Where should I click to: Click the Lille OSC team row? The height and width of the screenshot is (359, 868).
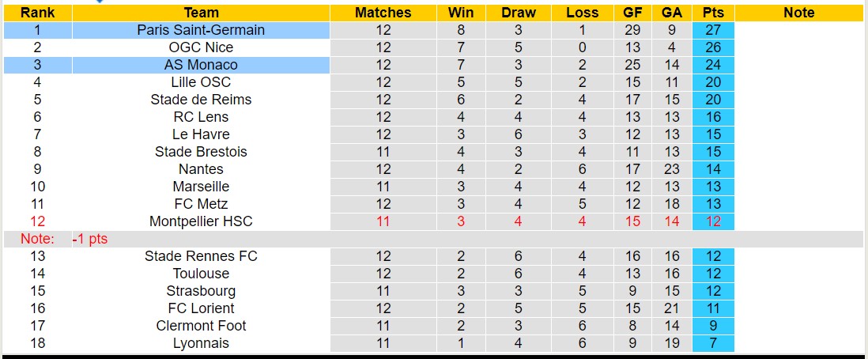pos(201,82)
